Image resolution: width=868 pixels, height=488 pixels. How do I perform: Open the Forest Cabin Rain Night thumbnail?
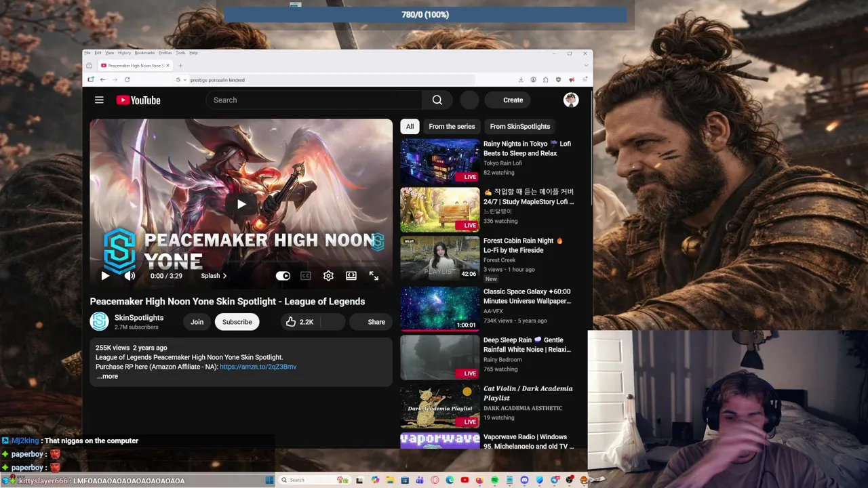(x=440, y=258)
